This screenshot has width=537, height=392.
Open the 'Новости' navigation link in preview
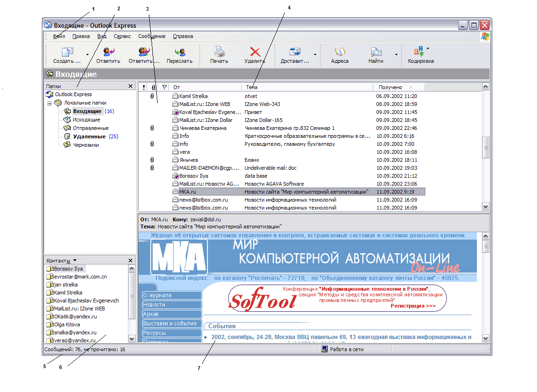tap(172, 304)
